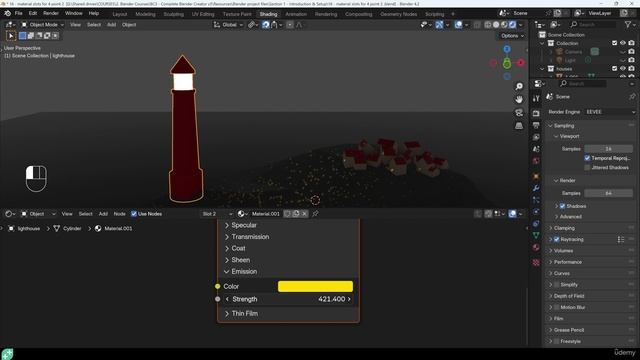The image size is (640, 360).
Task: Open the Tool properties tab
Action: click(x=536, y=98)
